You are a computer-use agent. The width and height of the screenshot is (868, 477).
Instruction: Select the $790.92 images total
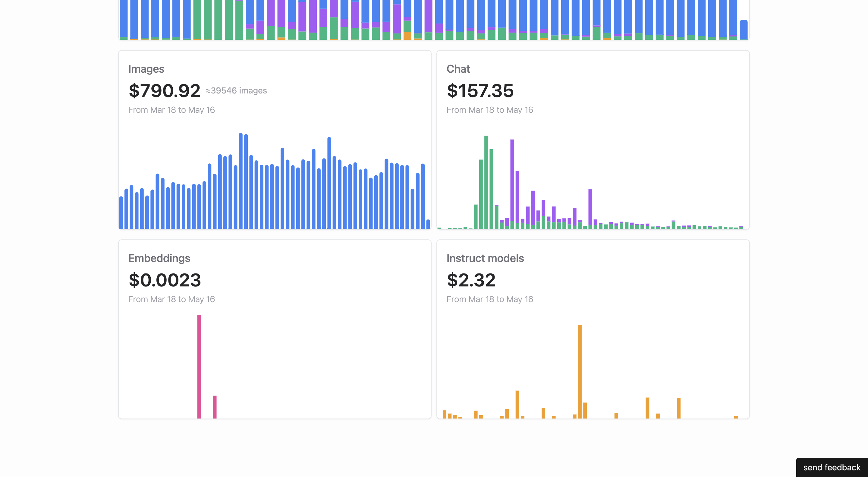(x=165, y=91)
